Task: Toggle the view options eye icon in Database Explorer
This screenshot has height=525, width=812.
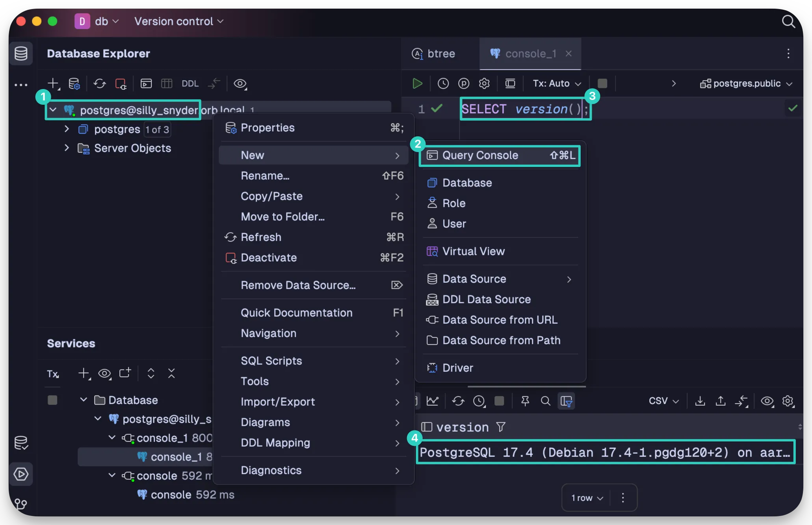Action: (x=240, y=83)
